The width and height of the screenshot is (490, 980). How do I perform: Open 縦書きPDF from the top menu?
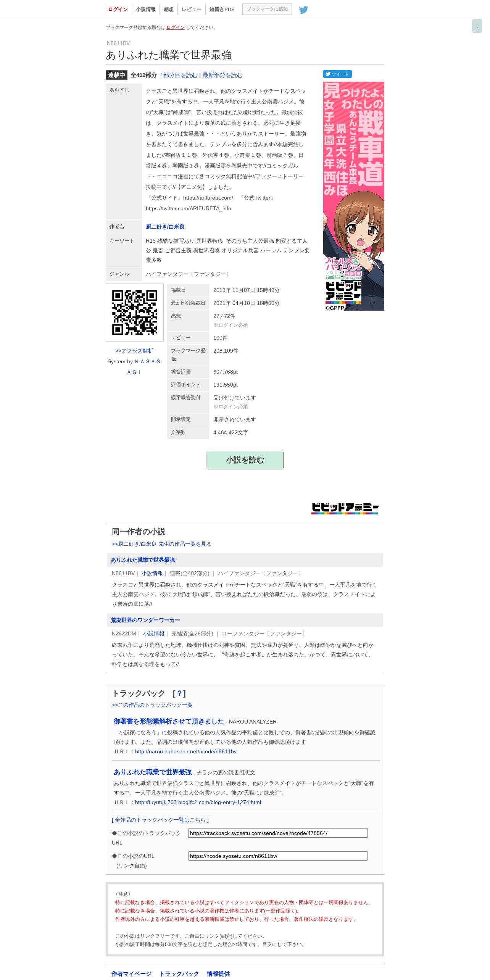pyautogui.click(x=222, y=10)
